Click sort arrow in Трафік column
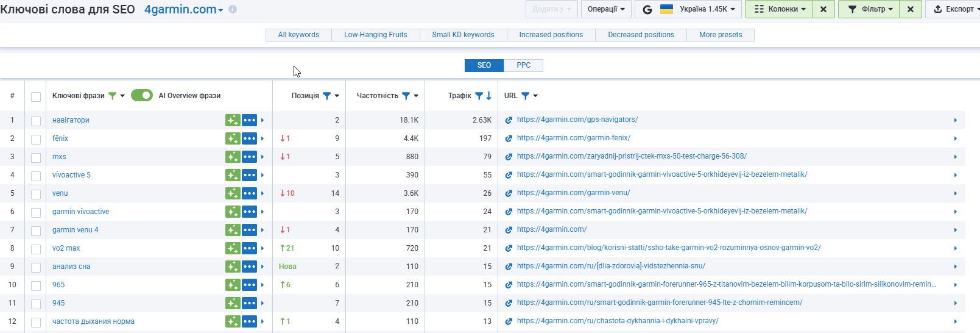This screenshot has width=980, height=333. (x=488, y=96)
